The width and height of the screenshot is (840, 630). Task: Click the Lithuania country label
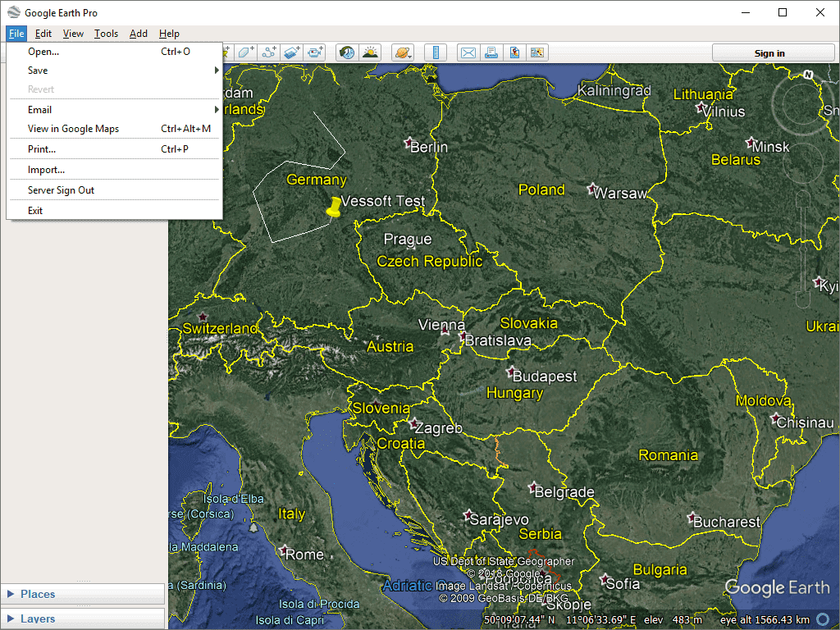pyautogui.click(x=703, y=94)
